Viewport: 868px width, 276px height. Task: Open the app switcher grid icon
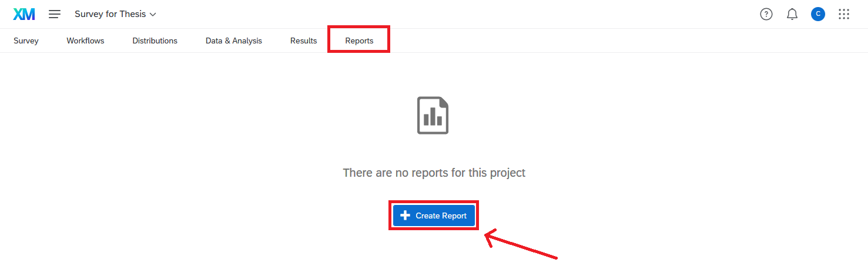point(844,14)
